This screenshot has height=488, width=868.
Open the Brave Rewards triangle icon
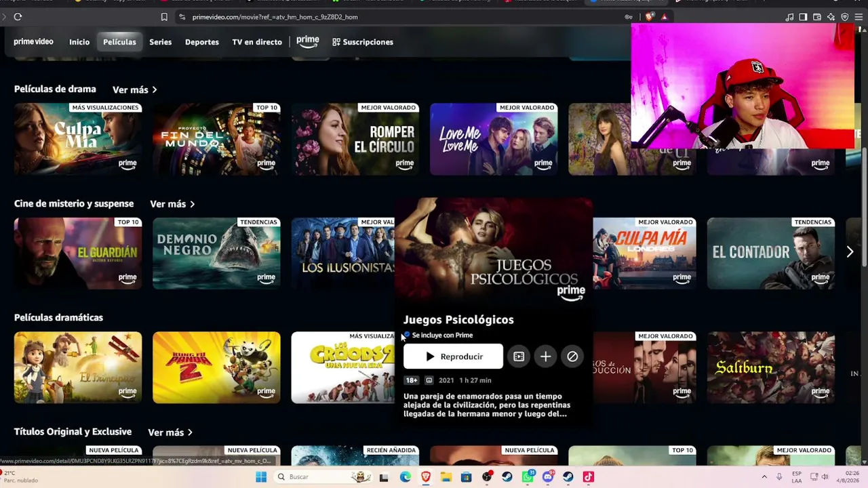point(664,17)
